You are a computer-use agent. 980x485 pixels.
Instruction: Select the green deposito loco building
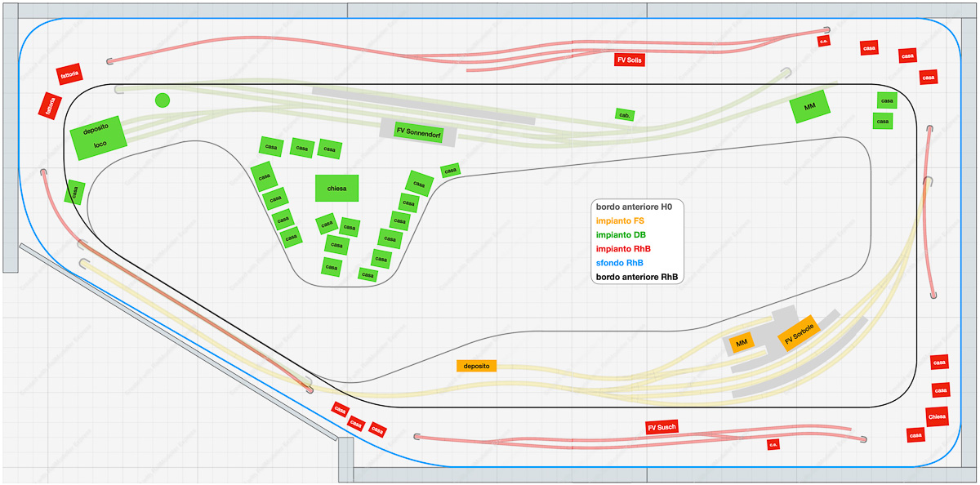[x=98, y=137]
